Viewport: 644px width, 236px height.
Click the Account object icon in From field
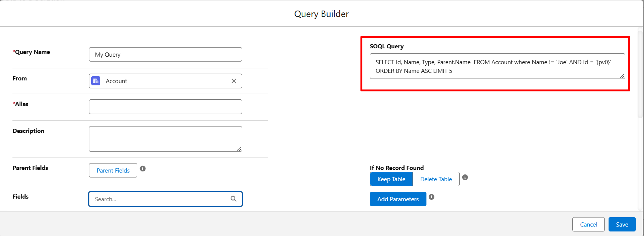tap(96, 81)
